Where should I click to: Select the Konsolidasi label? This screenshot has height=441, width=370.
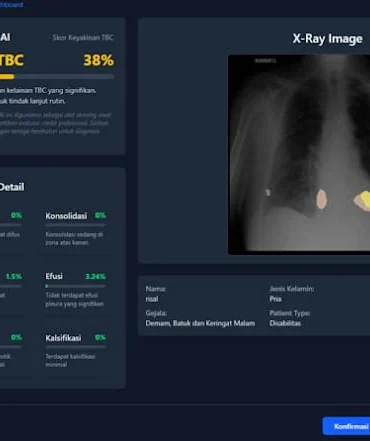point(66,216)
